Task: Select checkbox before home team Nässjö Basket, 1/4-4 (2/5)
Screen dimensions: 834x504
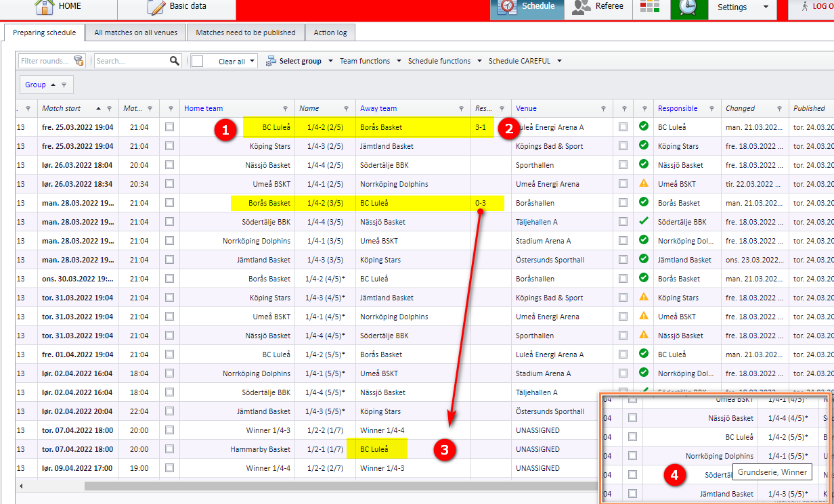Action: pos(169,164)
